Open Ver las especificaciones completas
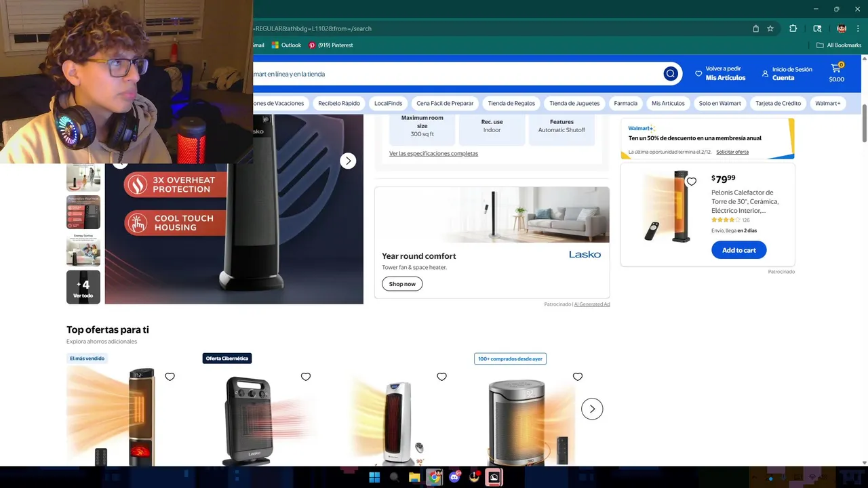 point(433,153)
